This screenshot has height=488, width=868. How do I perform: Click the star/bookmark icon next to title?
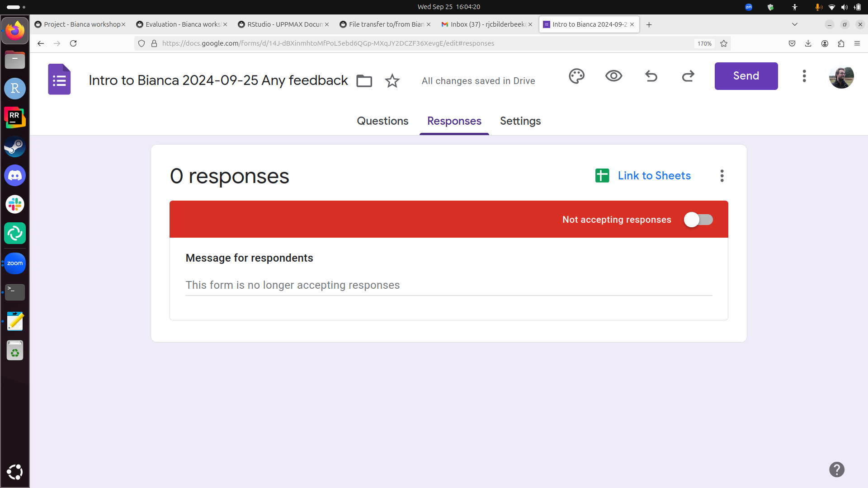click(x=392, y=80)
